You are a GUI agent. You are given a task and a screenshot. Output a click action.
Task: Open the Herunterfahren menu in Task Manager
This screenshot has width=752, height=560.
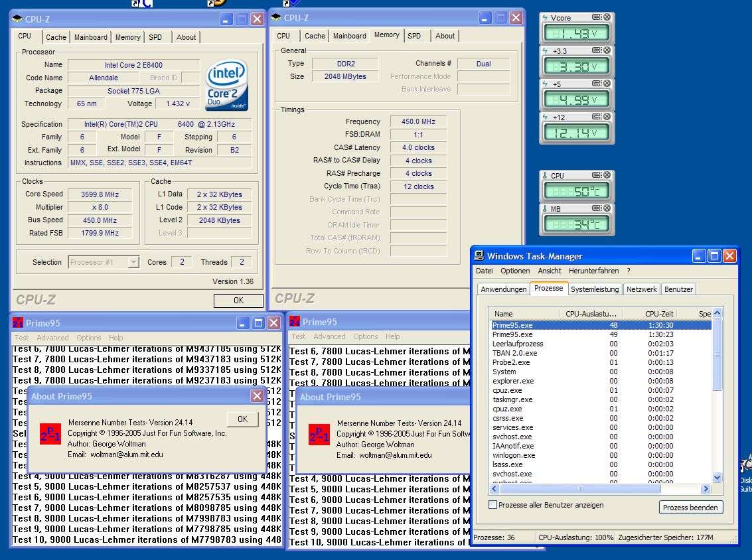pyautogui.click(x=594, y=271)
